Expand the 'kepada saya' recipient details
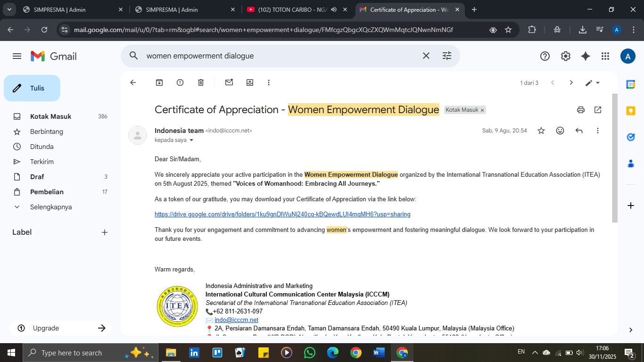Screen dimensions: 644x362 [x=191, y=140]
